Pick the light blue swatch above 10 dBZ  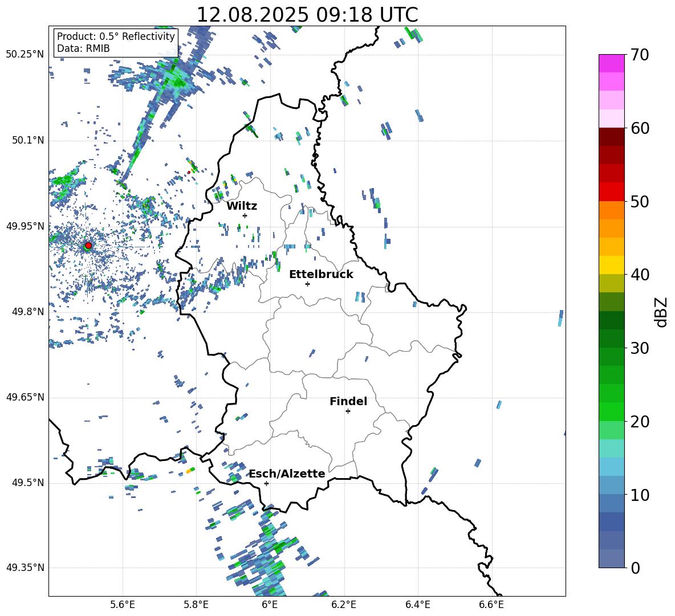tap(612, 467)
